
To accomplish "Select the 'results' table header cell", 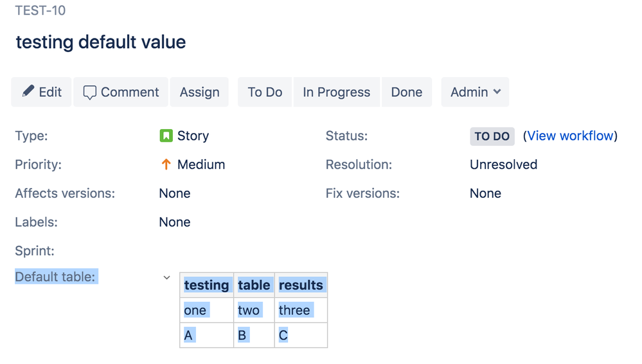I will (301, 285).
